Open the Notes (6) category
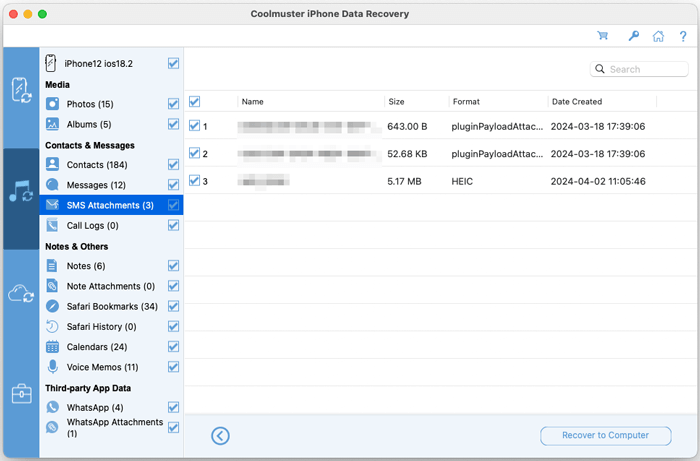This screenshot has height=461, width=700. click(111, 266)
